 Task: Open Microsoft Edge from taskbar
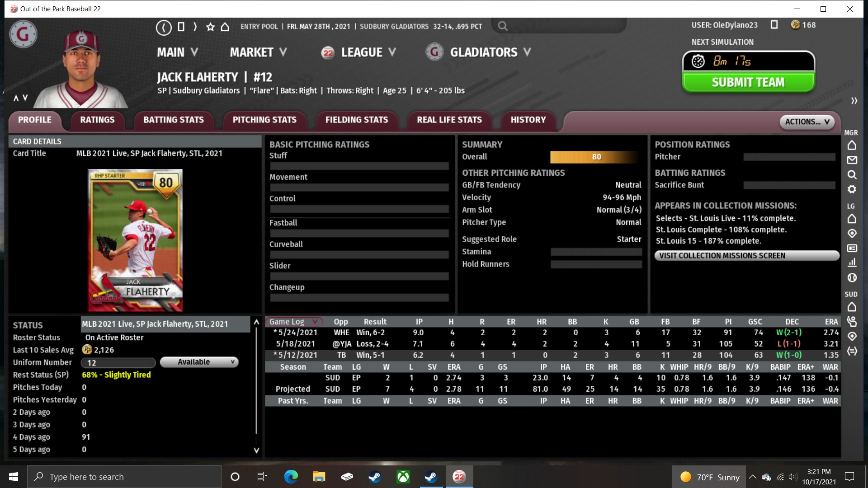coord(291,477)
